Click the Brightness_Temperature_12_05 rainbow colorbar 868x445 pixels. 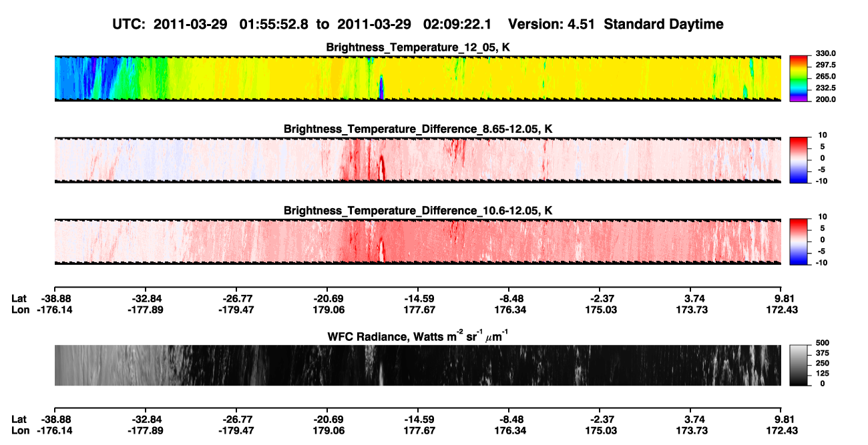coord(798,78)
